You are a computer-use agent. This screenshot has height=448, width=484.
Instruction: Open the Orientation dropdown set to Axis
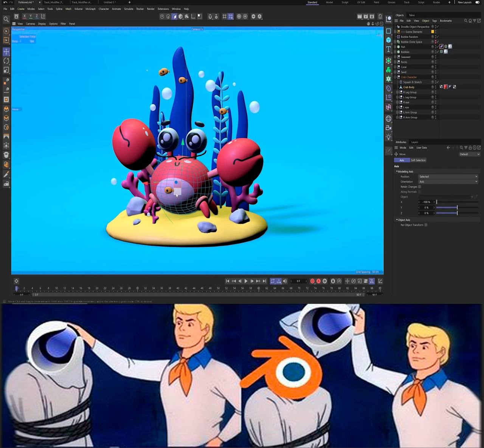pos(448,182)
